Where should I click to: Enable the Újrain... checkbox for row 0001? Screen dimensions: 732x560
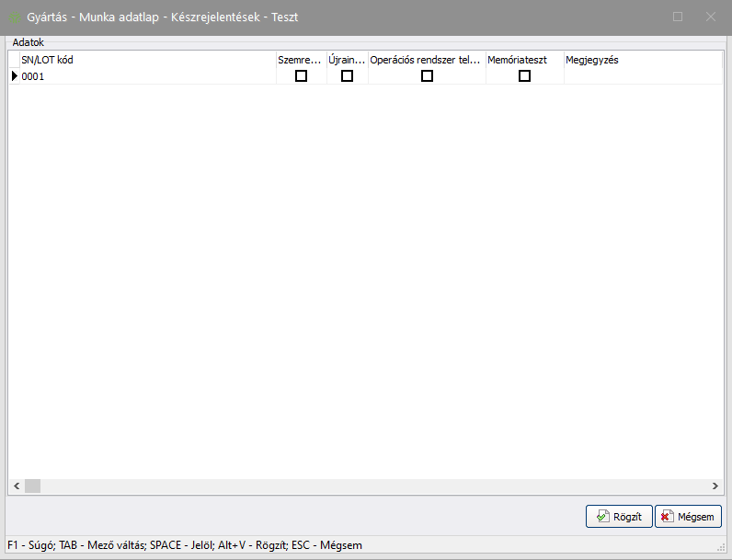[x=347, y=76]
